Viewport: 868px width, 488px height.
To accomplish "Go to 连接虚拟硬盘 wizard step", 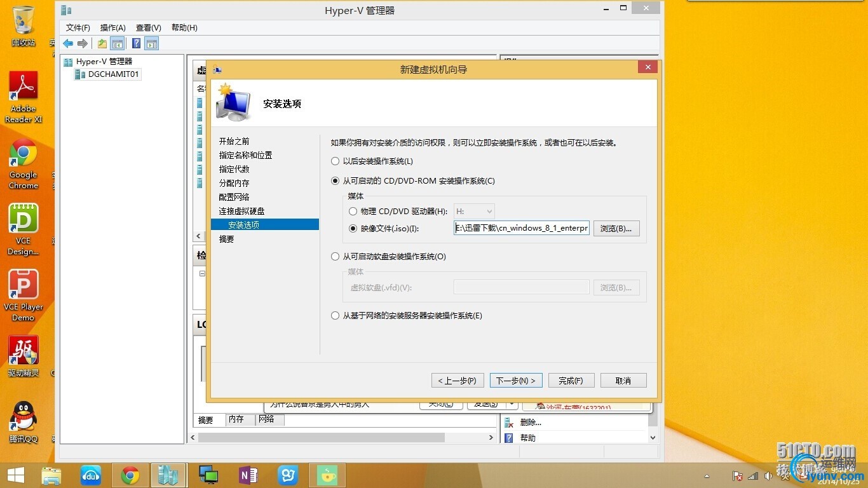I will (x=242, y=211).
